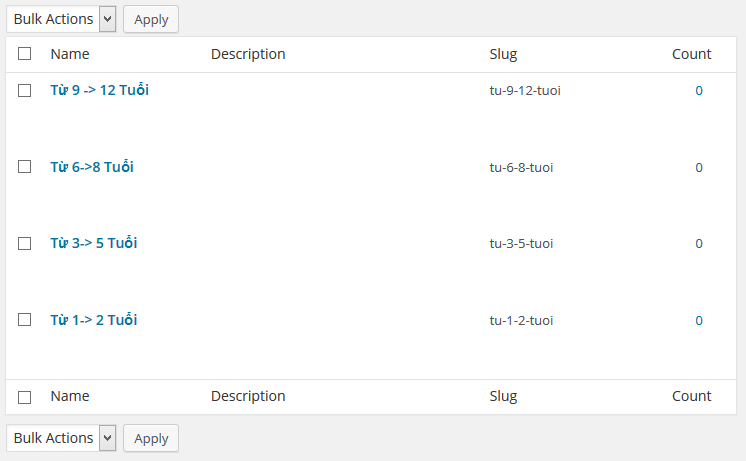This screenshot has width=746, height=461.
Task: Tick the select-all checkbox in table header
Action: click(25, 54)
